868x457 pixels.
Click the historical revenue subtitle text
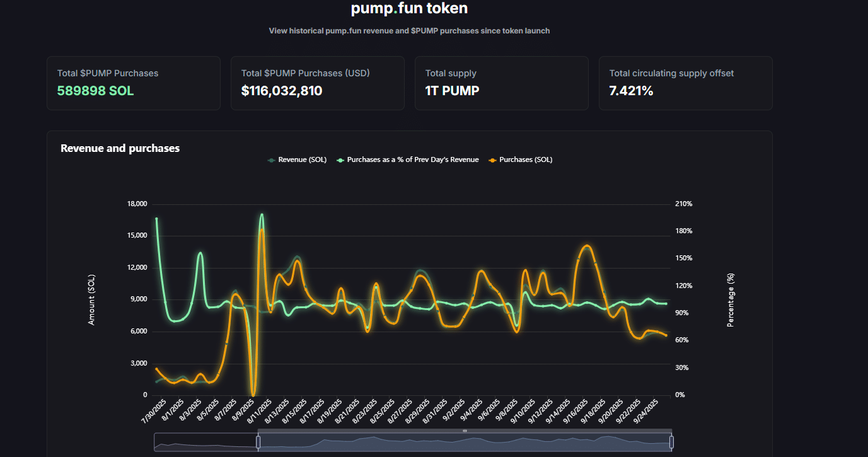pos(408,30)
